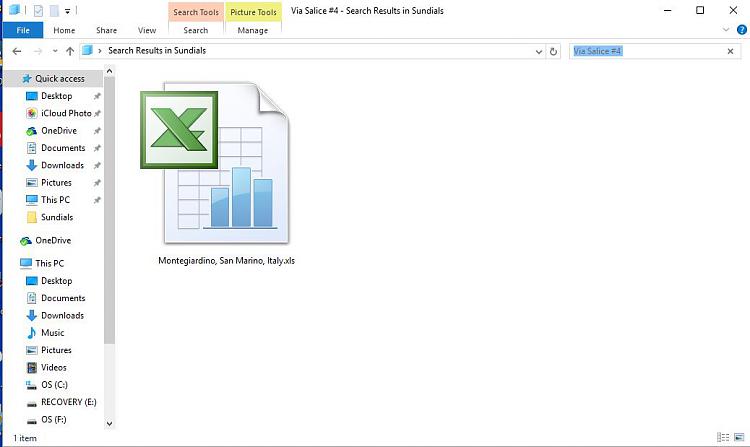Clear the search box with X
The image size is (750, 447).
pyautogui.click(x=730, y=51)
